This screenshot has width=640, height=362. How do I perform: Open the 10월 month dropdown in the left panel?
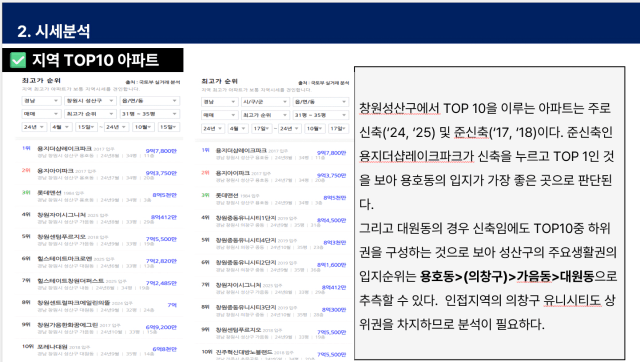tap(143, 127)
